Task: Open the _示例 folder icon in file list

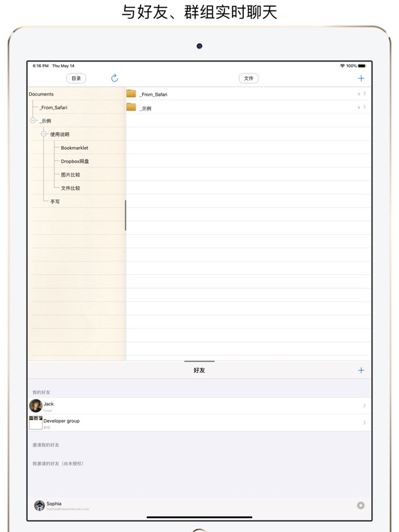Action: [x=131, y=107]
